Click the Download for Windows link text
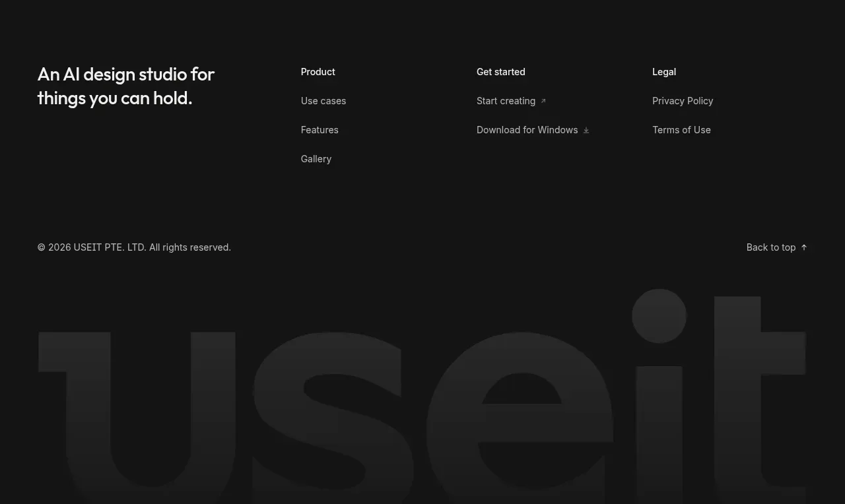 (x=527, y=130)
